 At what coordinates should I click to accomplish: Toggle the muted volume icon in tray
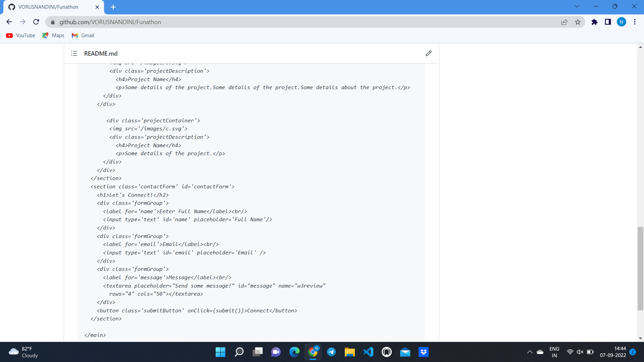coord(580,352)
